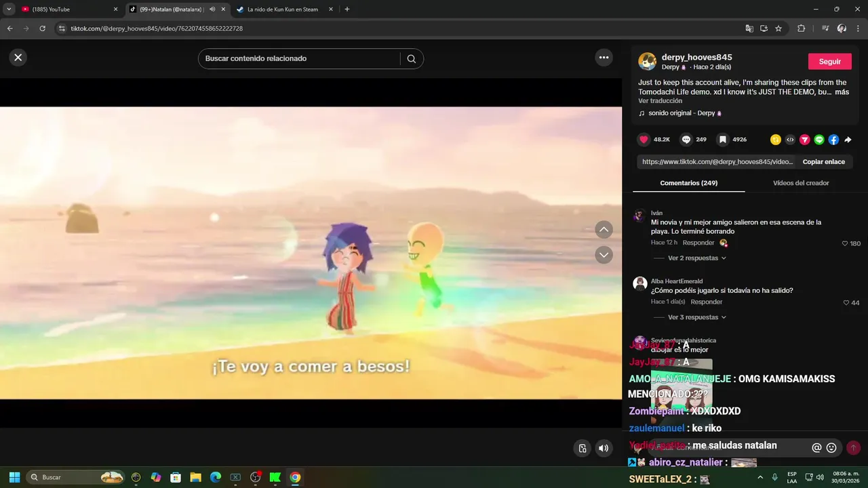868x488 pixels.
Task: Mute the video with the speaker icon
Action: pyautogui.click(x=604, y=448)
